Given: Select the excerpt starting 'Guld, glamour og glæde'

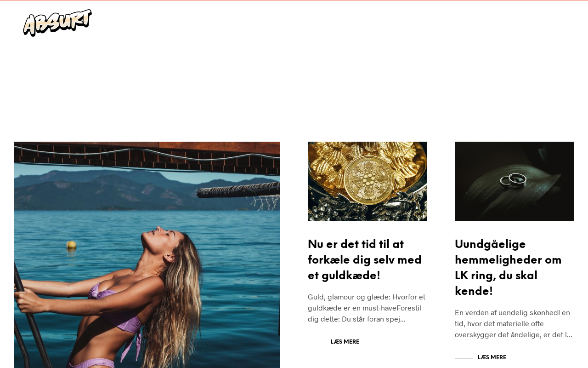Looking at the screenshot, I should click(x=367, y=308).
